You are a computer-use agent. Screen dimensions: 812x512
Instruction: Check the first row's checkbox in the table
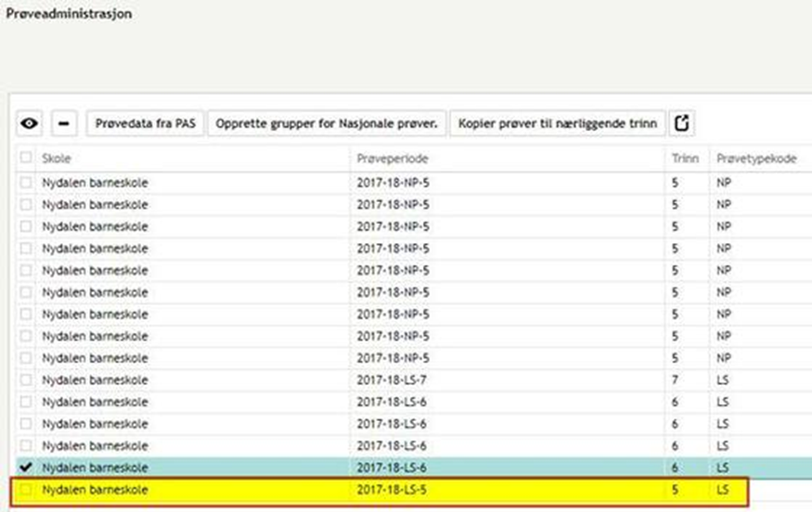click(x=26, y=183)
